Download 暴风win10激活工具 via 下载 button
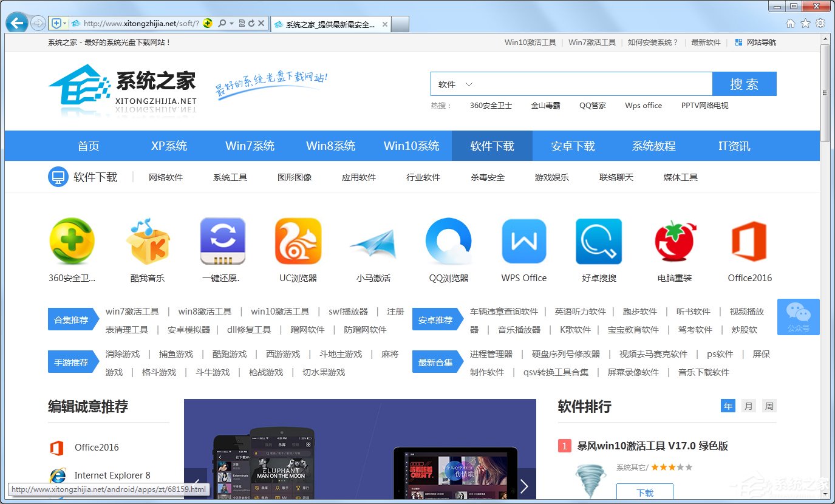 pos(645,493)
